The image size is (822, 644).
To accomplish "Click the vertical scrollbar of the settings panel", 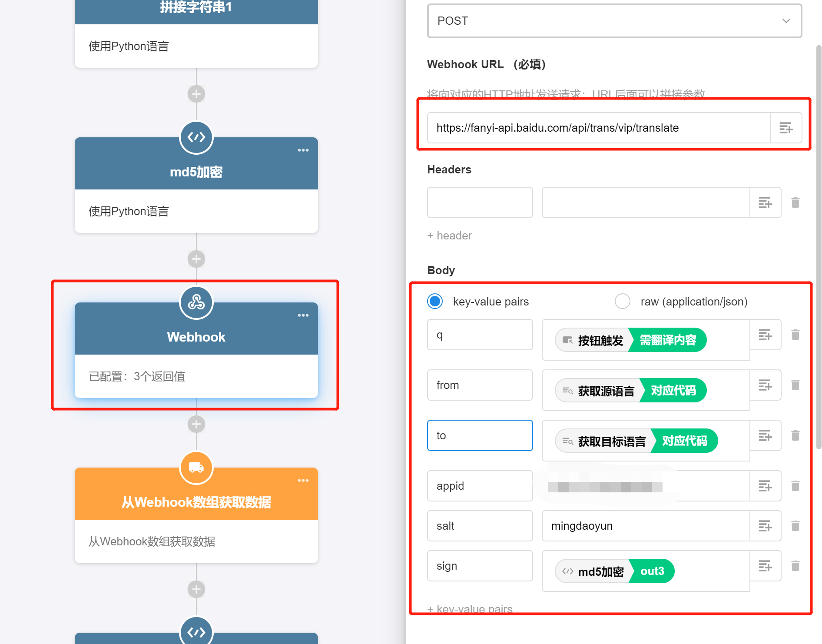I will coord(819,246).
